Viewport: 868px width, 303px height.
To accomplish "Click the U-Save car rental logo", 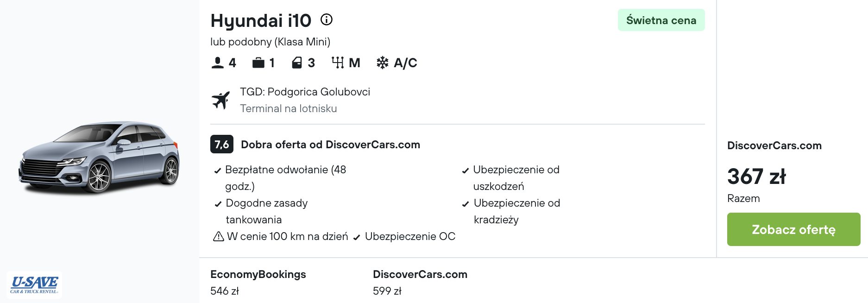I will (x=35, y=284).
